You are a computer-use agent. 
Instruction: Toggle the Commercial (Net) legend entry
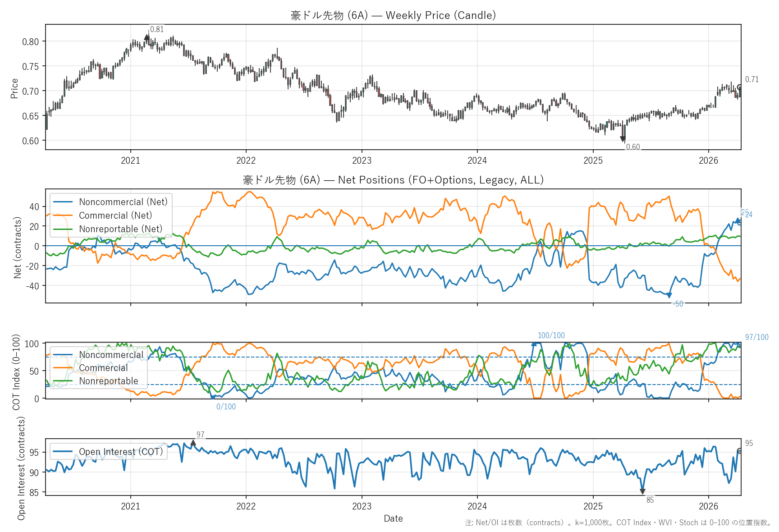tap(115, 216)
